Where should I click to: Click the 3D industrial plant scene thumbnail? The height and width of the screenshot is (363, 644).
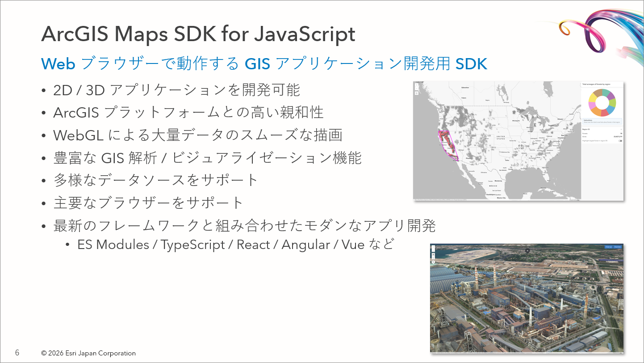tap(527, 299)
